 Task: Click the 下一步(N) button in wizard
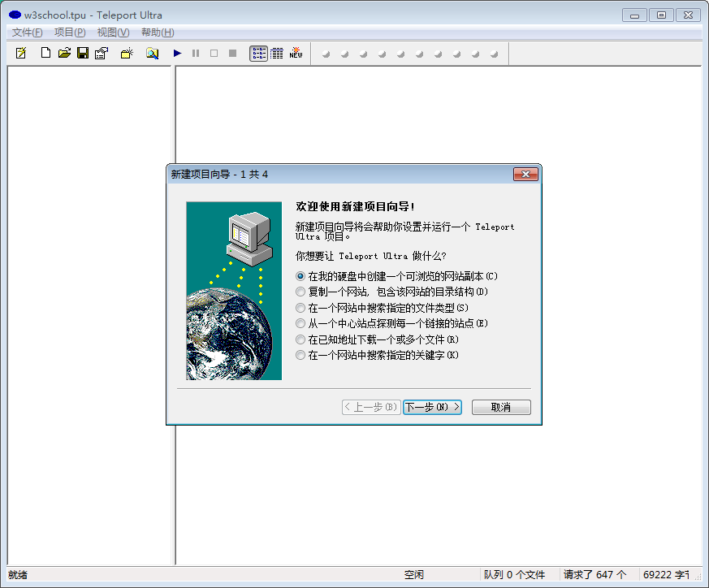[432, 407]
